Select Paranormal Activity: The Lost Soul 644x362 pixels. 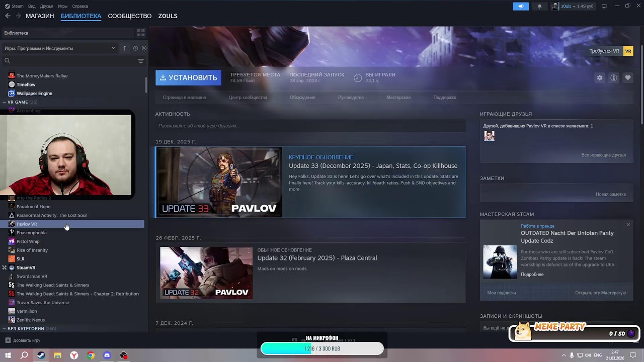51,215
